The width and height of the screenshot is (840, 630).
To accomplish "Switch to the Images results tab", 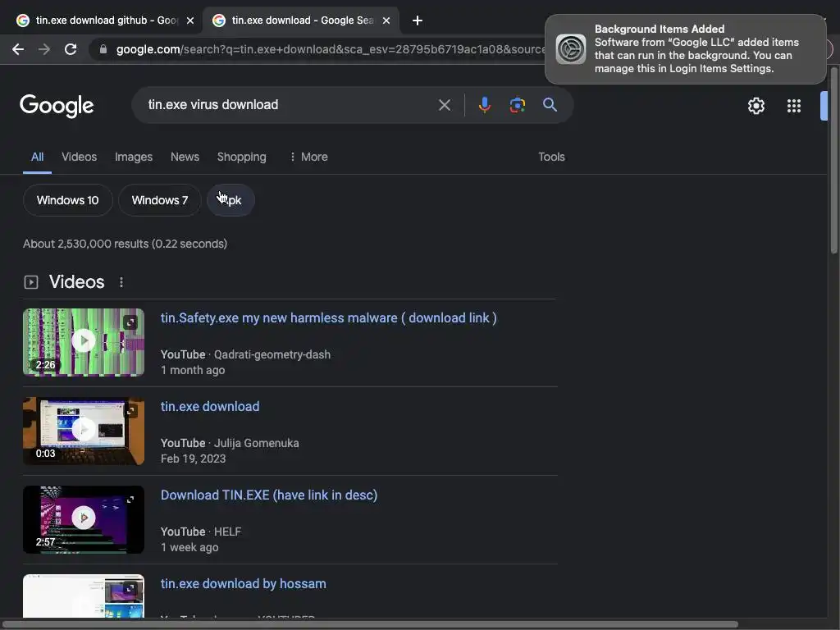I will click(x=134, y=157).
